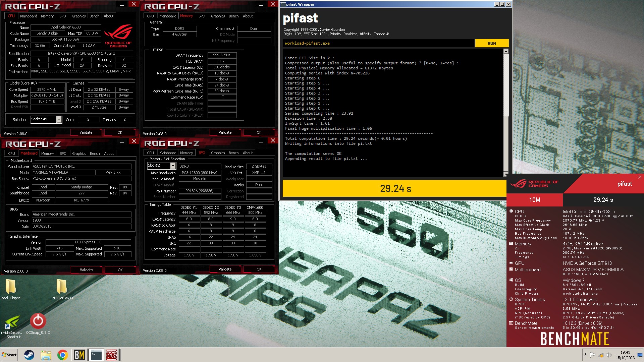Click the Core Speed 2570.4 MHz value
Viewport: 644px width, 362px height.
pos(47,89)
